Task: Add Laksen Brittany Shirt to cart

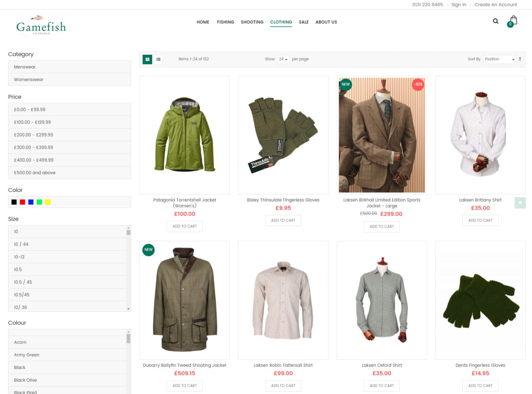Action: coord(480,221)
